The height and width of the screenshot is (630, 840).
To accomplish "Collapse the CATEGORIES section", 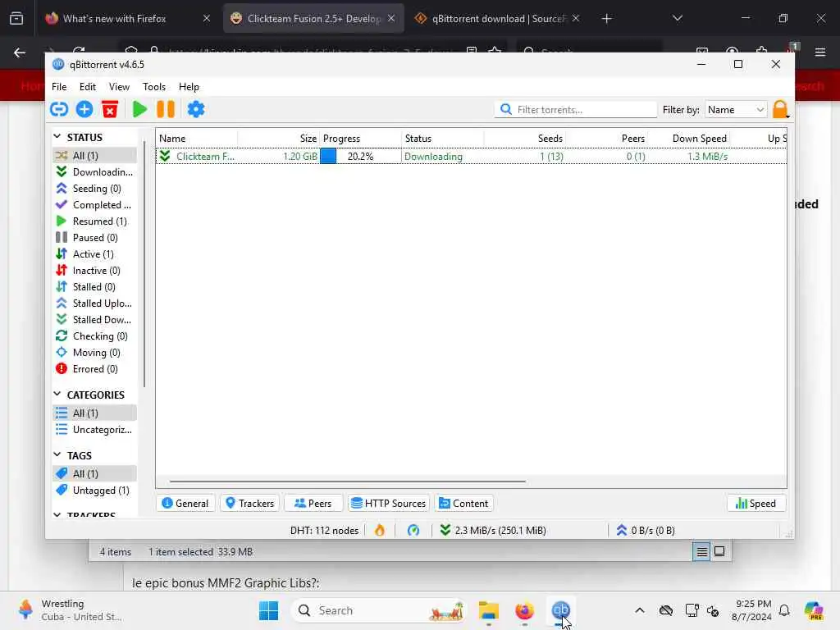I will [x=57, y=395].
